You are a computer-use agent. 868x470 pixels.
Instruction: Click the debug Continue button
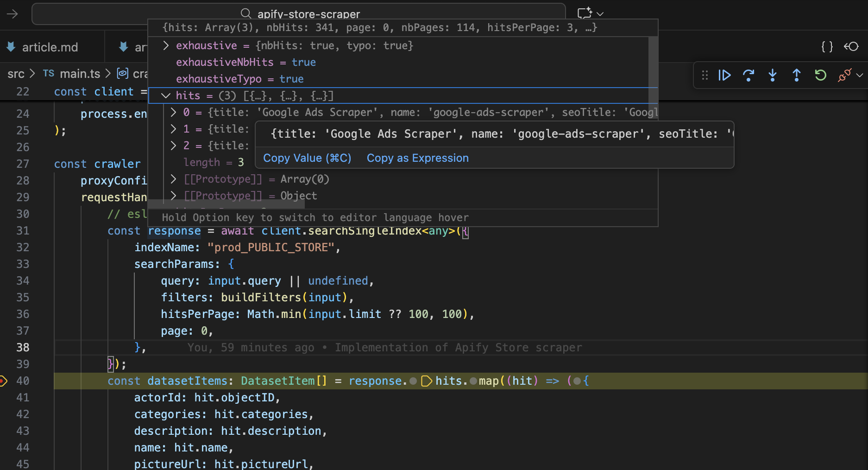724,75
